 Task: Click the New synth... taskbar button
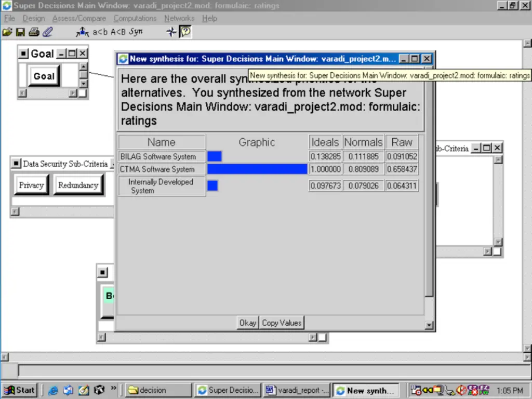365,391
